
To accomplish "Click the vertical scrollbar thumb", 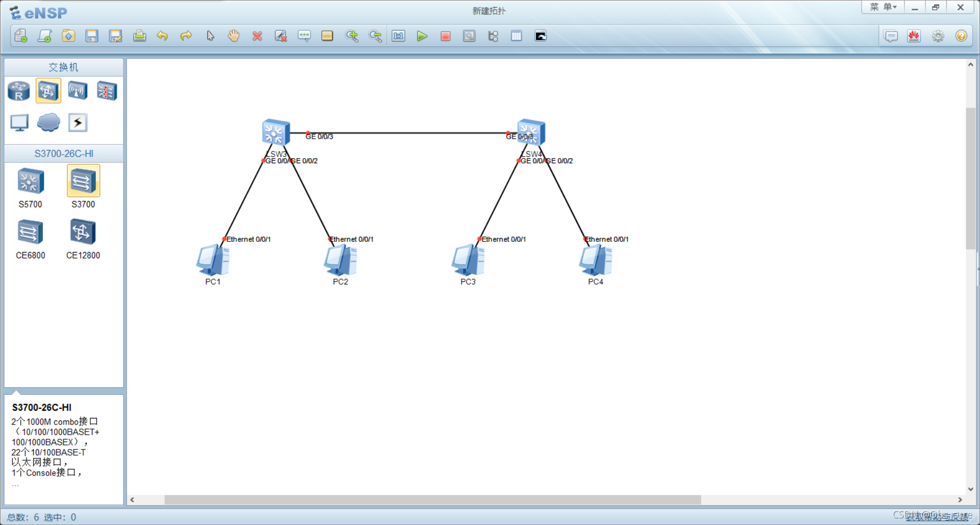I will click(970, 179).
